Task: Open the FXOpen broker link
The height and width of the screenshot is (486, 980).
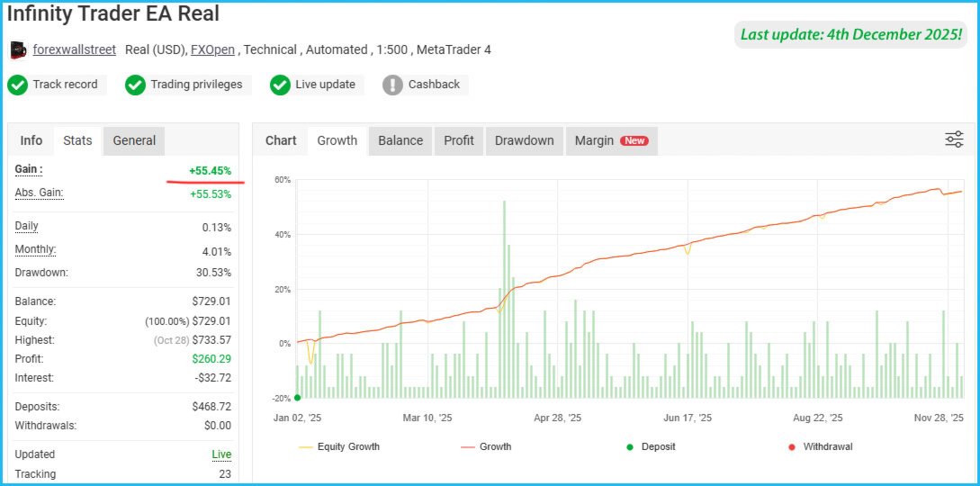Action: tap(212, 50)
